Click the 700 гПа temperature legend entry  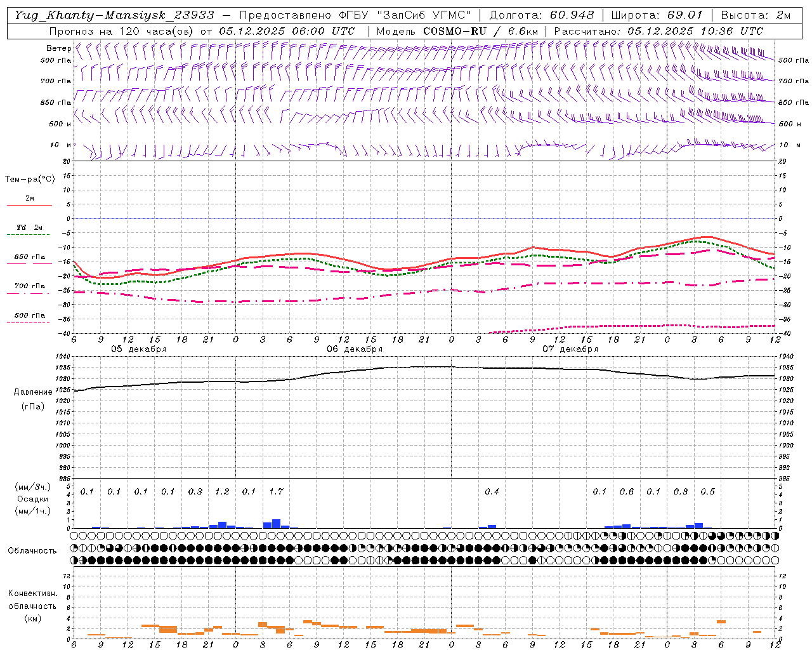pyautogui.click(x=29, y=286)
